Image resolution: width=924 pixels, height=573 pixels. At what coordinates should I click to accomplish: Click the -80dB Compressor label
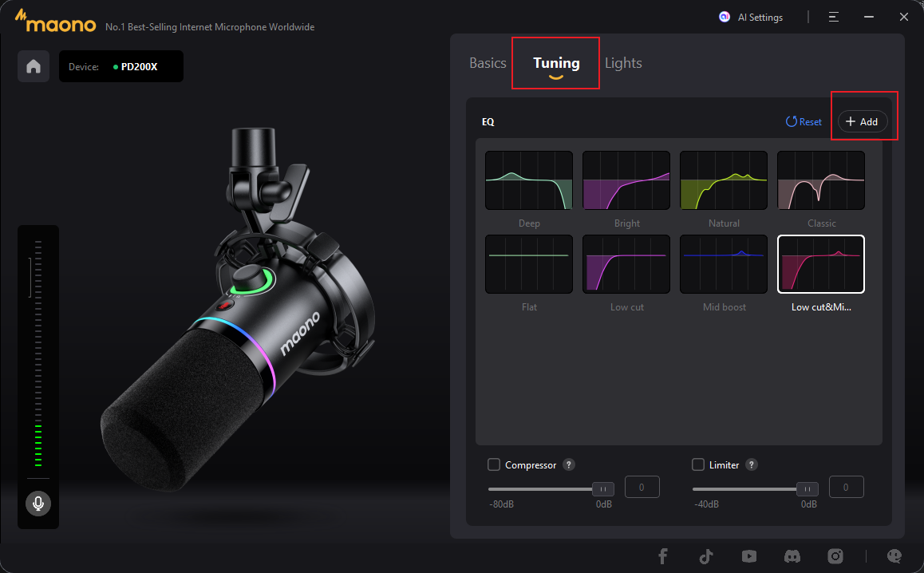click(501, 504)
